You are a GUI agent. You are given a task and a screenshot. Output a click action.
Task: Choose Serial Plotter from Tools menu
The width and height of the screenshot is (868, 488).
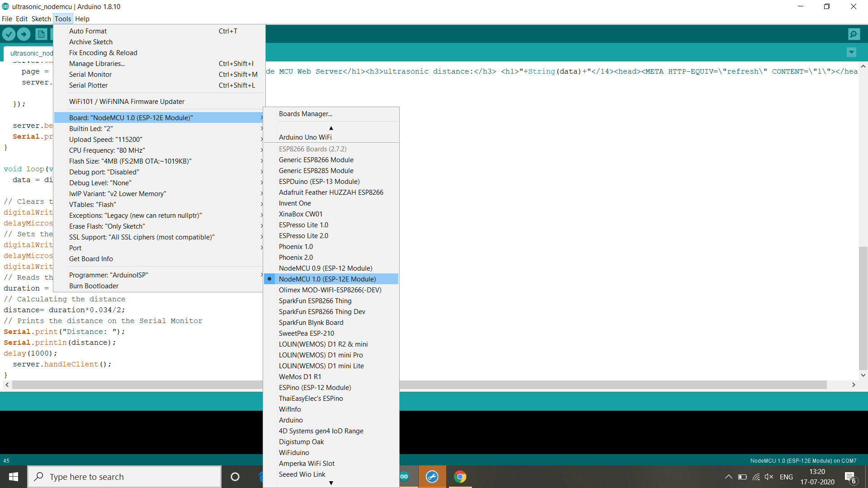pos(89,85)
